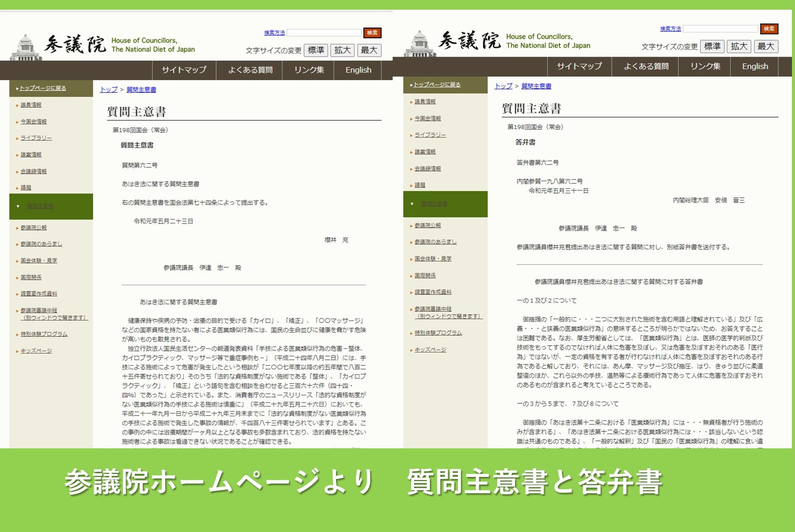795x532 pixels.
Task: Open 議員情報 in the question page sidebar
Action: tap(31, 105)
